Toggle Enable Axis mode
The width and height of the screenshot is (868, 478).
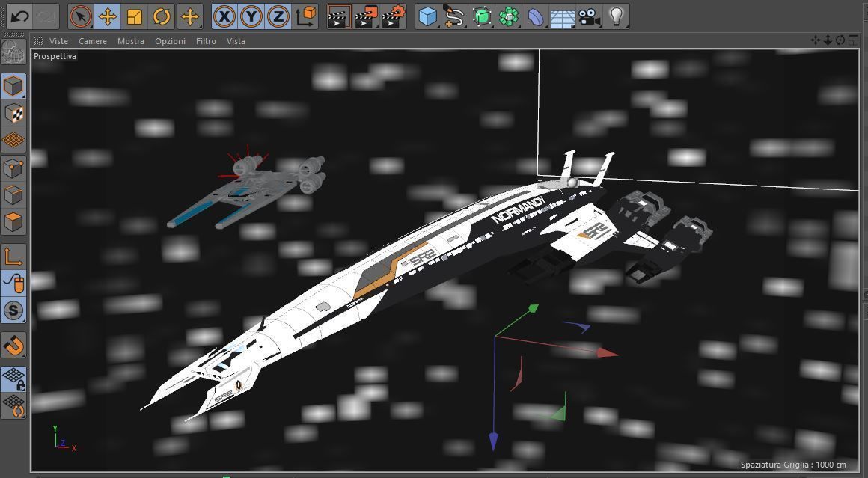[13, 256]
